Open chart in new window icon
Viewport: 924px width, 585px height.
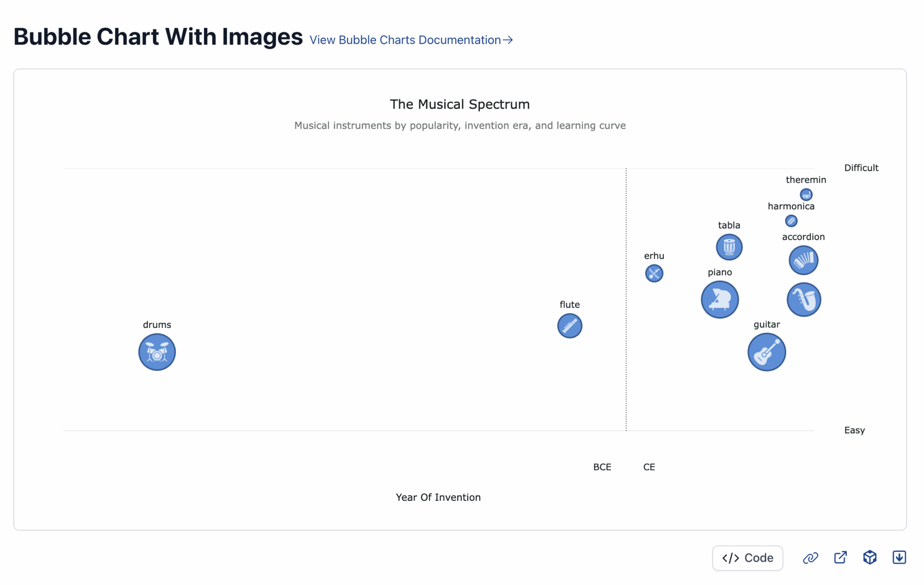click(x=840, y=558)
